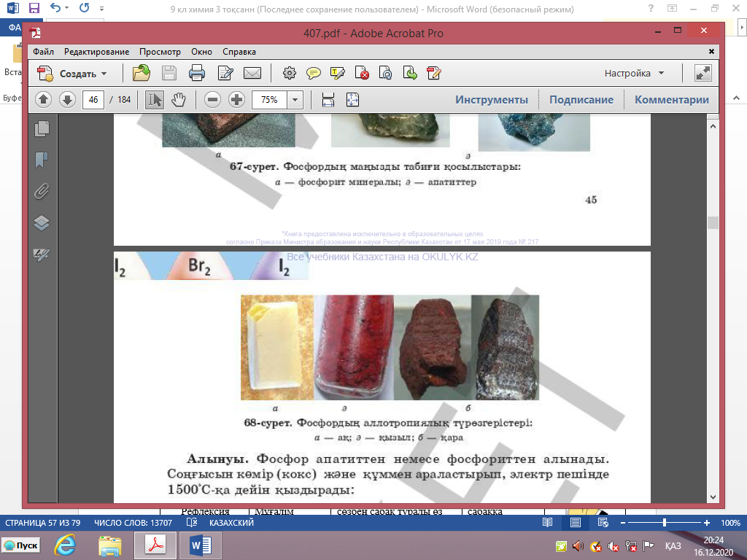Image resolution: width=747 pixels, height=560 pixels.
Task: Click the insert page icon with green arrow
Action: coord(410,74)
